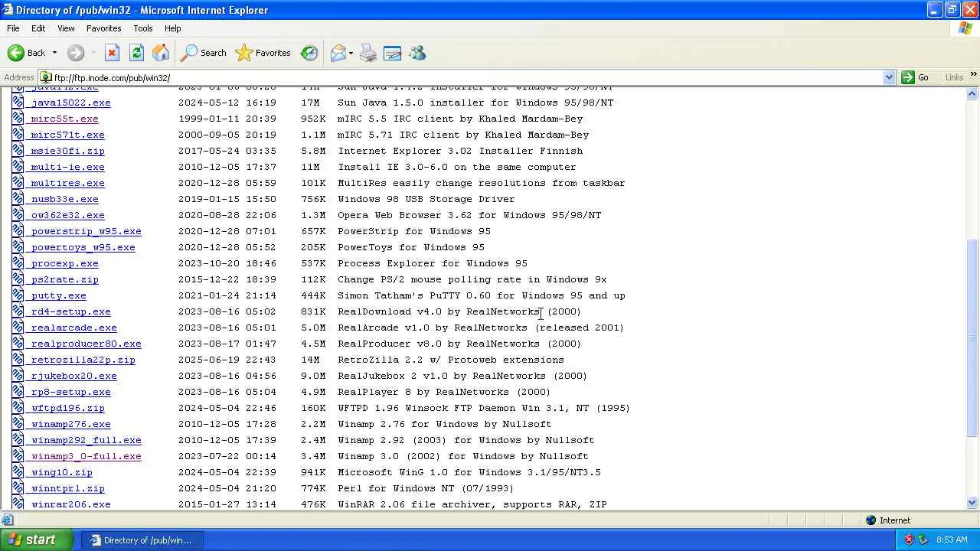The height and width of the screenshot is (551, 980).
Task: Go to the Home page icon
Action: pyautogui.click(x=161, y=53)
